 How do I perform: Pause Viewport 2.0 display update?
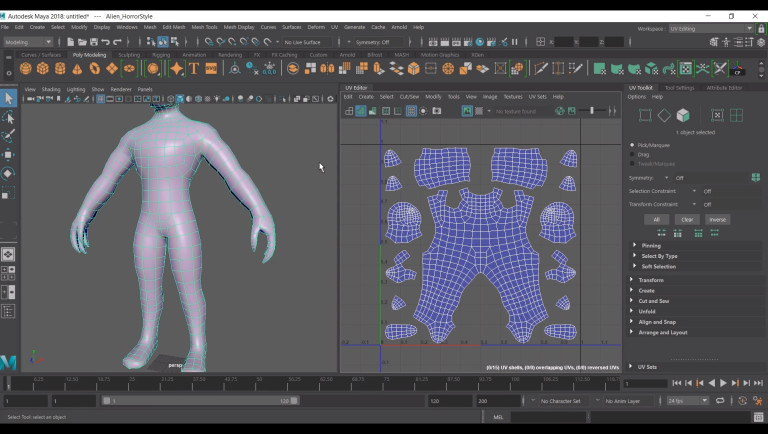click(515, 42)
